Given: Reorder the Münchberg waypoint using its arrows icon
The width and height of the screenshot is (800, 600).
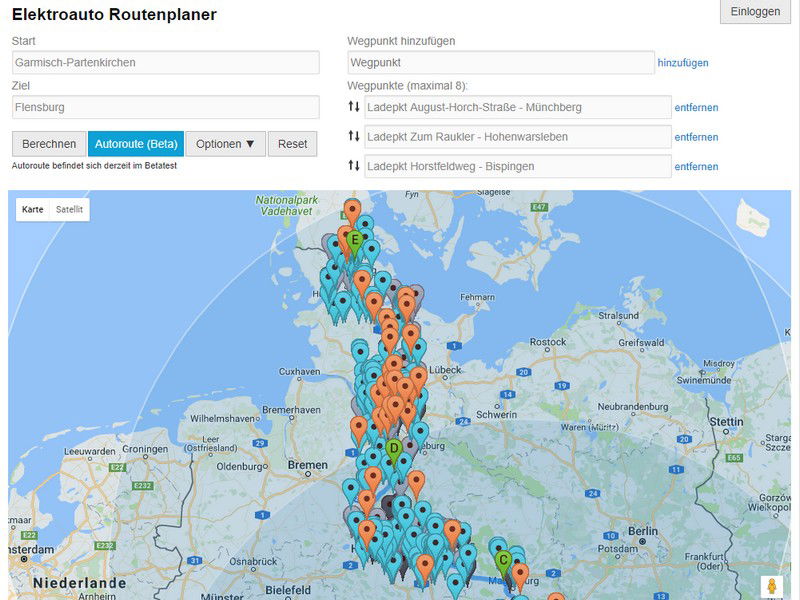Looking at the screenshot, I should click(354, 107).
